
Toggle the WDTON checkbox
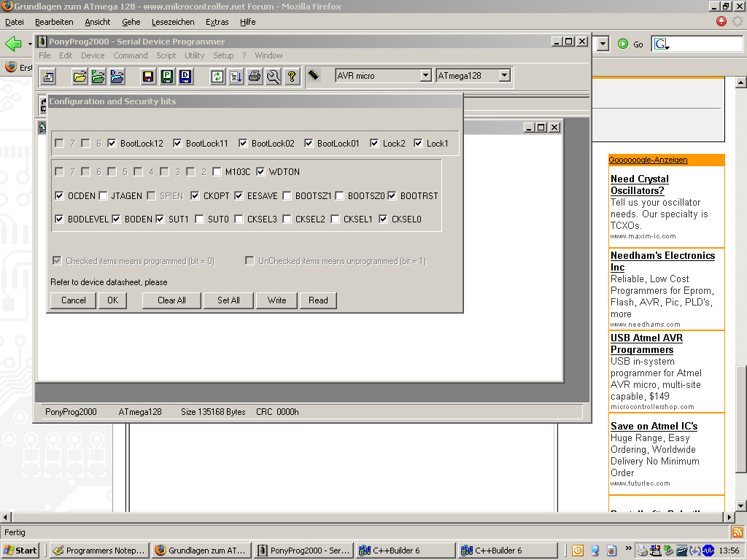260,172
